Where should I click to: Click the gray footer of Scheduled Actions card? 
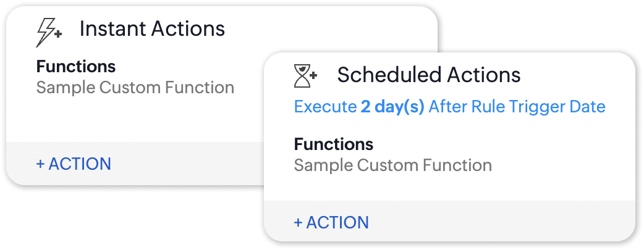[x=494, y=221]
